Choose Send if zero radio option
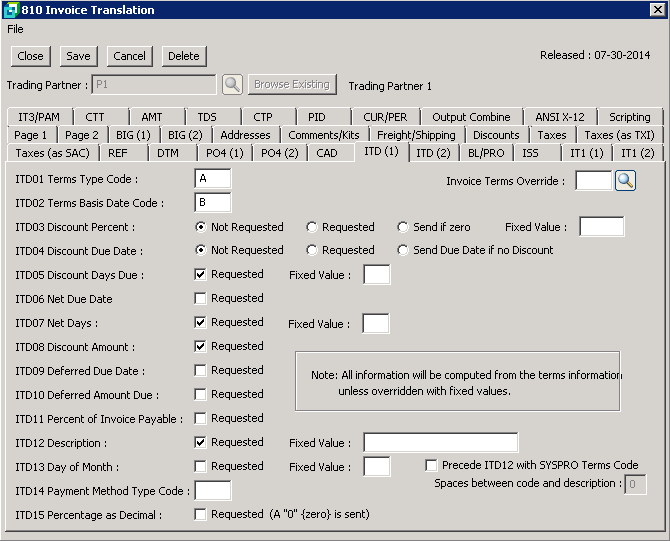Viewport: 670px width, 541px height. 404,227
